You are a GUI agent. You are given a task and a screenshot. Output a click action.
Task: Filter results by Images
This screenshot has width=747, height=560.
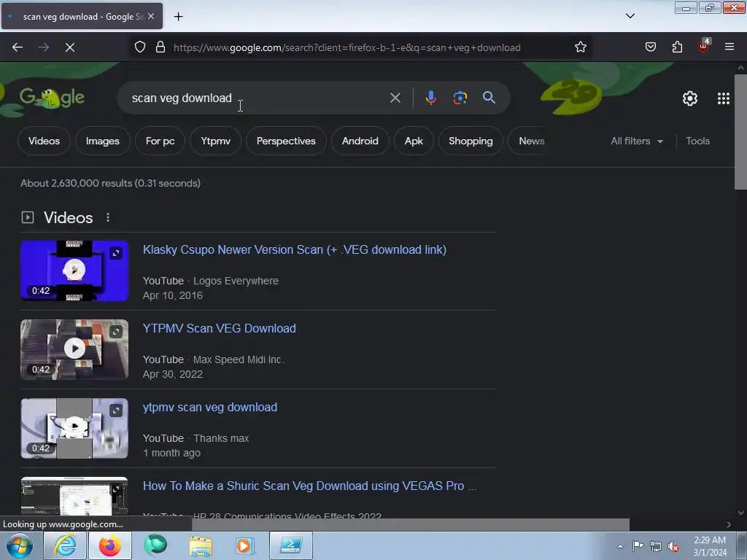point(102,141)
